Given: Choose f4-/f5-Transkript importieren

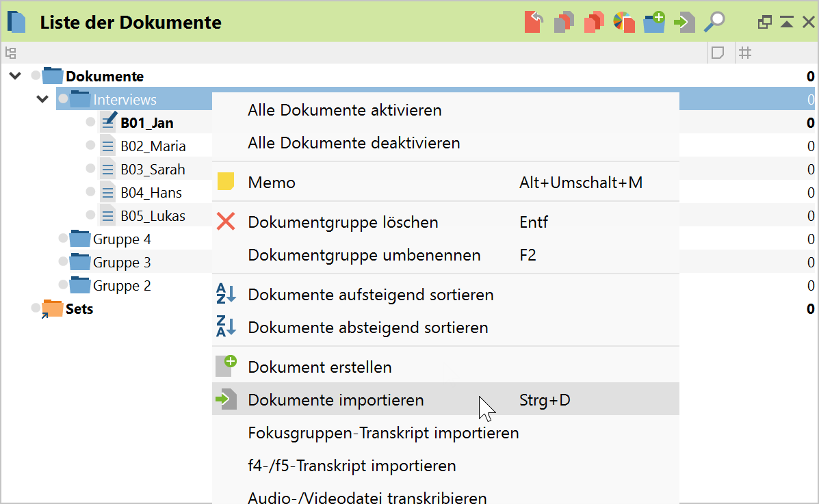Looking at the screenshot, I should [x=445, y=466].
